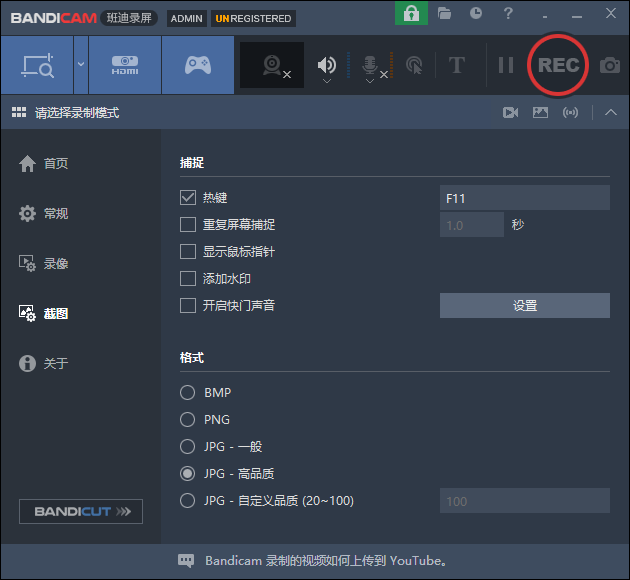Uncheck the 热键 hotkey checkbox
The height and width of the screenshot is (580, 630).
point(188,198)
